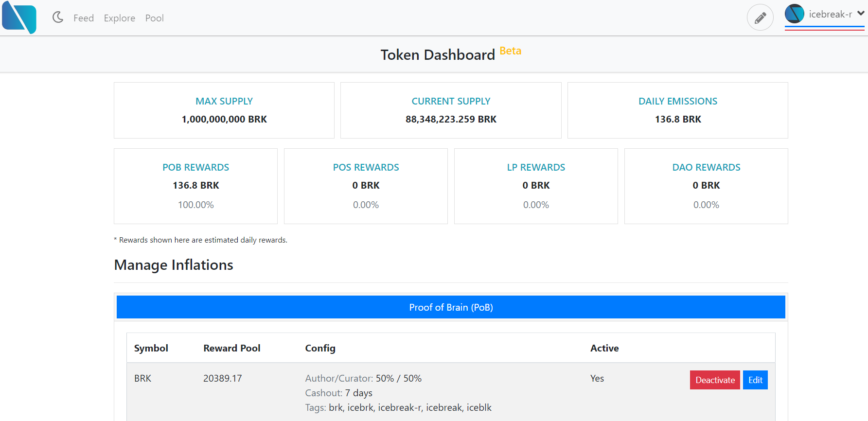This screenshot has width=868, height=421.
Task: Click the icebreak-r avatar image
Action: click(x=795, y=14)
